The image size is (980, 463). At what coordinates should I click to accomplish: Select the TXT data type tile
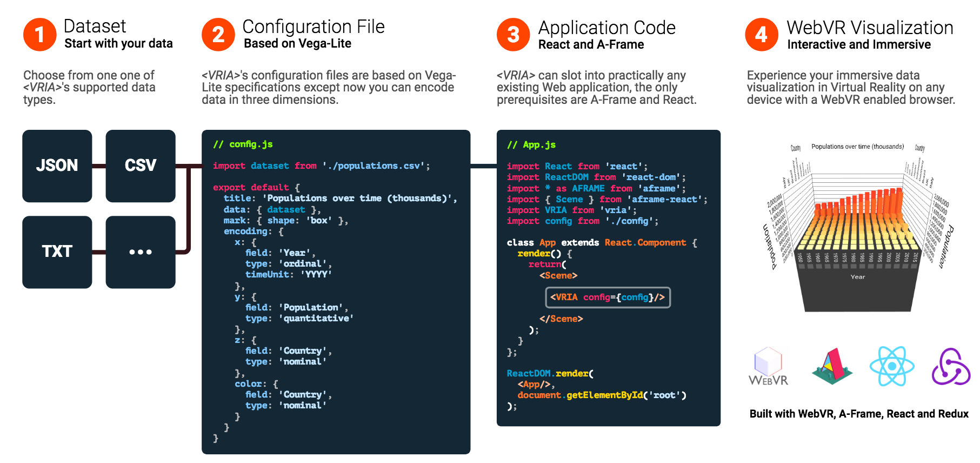point(57,252)
